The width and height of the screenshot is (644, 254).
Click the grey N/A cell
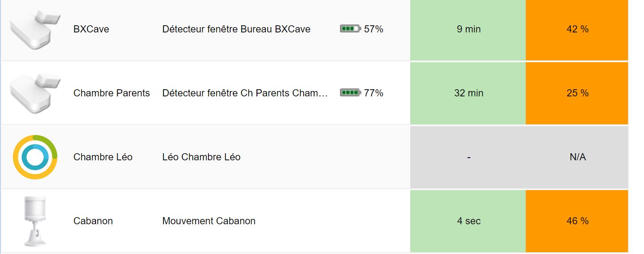point(577,157)
